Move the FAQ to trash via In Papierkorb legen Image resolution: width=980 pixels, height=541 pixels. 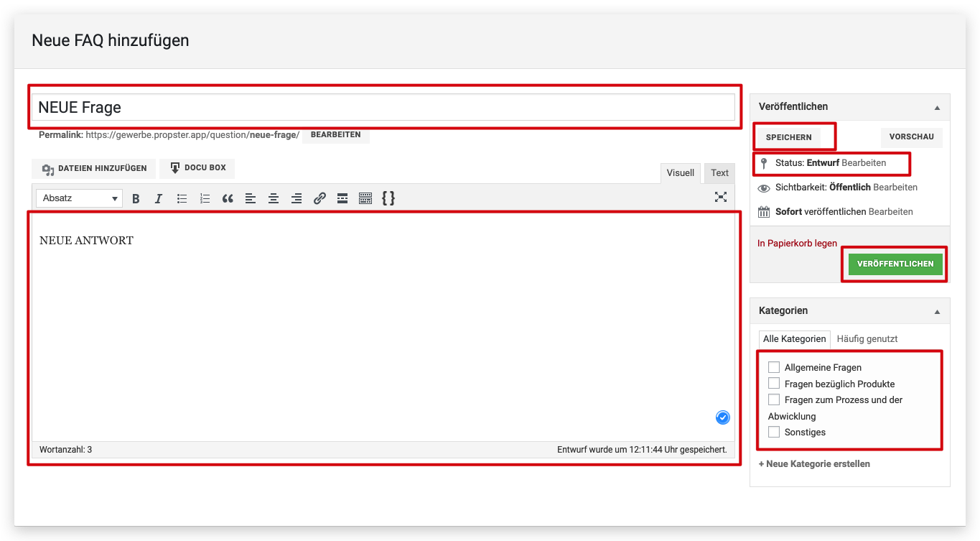pyautogui.click(x=797, y=244)
